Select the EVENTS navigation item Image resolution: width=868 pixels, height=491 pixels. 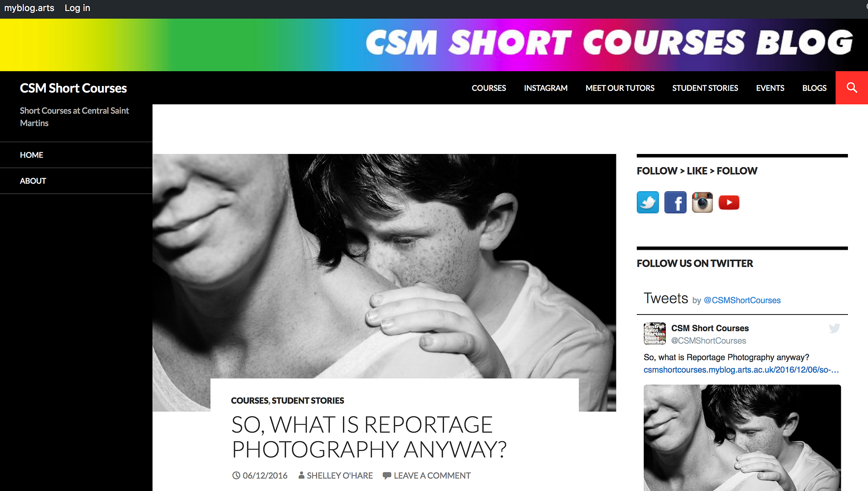(770, 88)
